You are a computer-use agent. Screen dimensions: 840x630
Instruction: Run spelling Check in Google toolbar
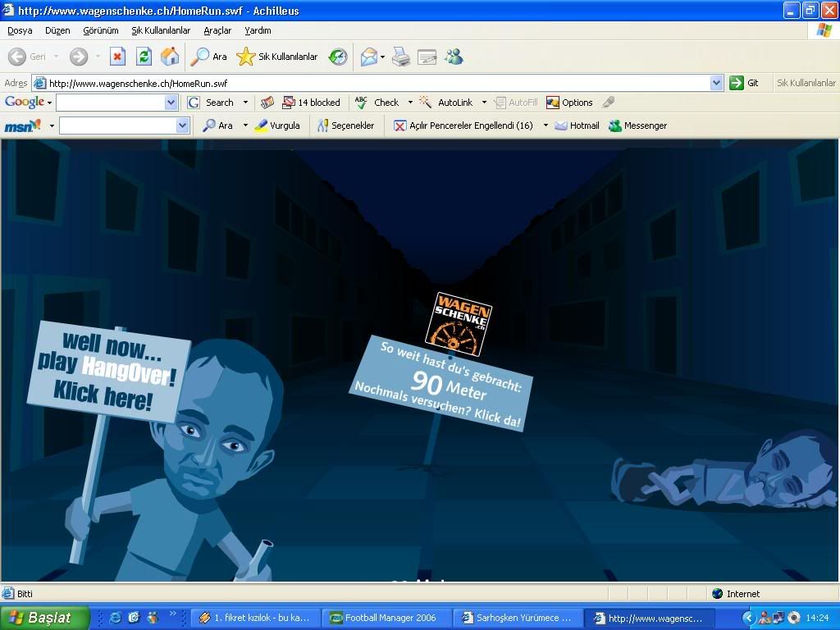pos(377,103)
